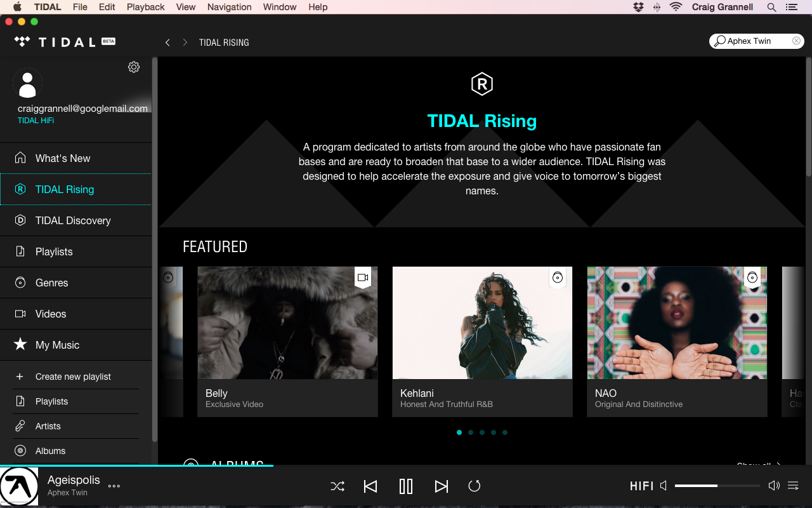Screen dimensions: 812x508
Task: Select third carousel page dot
Action: [x=482, y=432]
